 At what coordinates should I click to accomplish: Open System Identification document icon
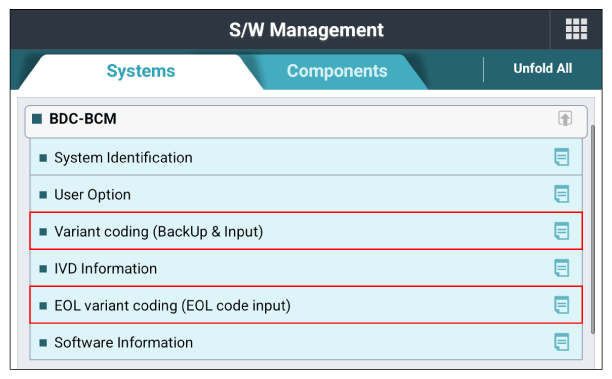562,157
